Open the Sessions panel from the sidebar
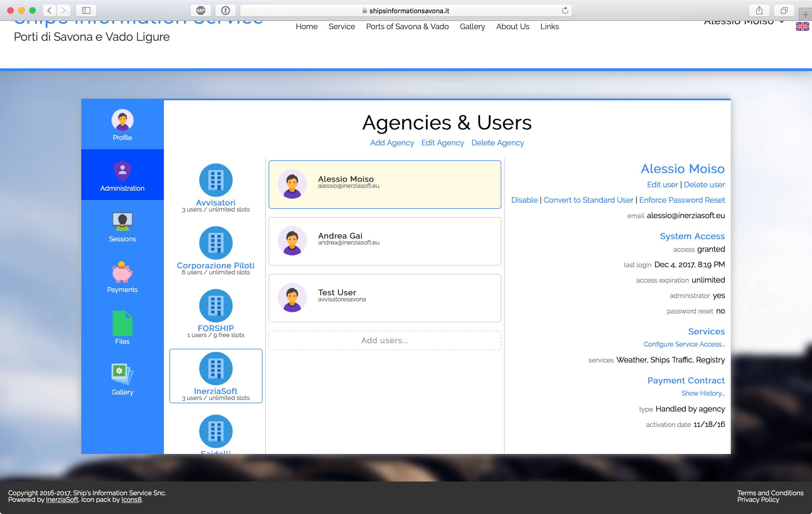812x514 pixels. click(122, 226)
